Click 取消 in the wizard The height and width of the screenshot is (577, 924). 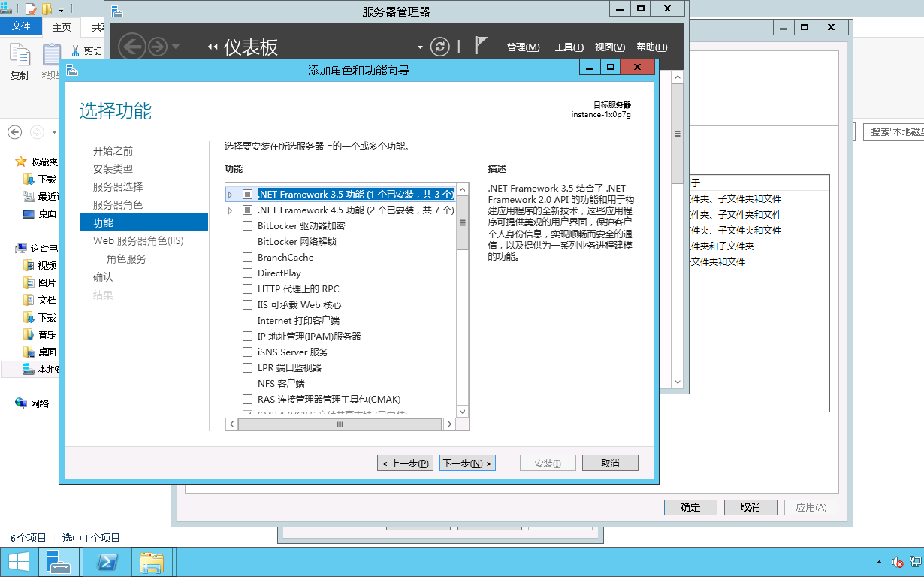pos(610,463)
